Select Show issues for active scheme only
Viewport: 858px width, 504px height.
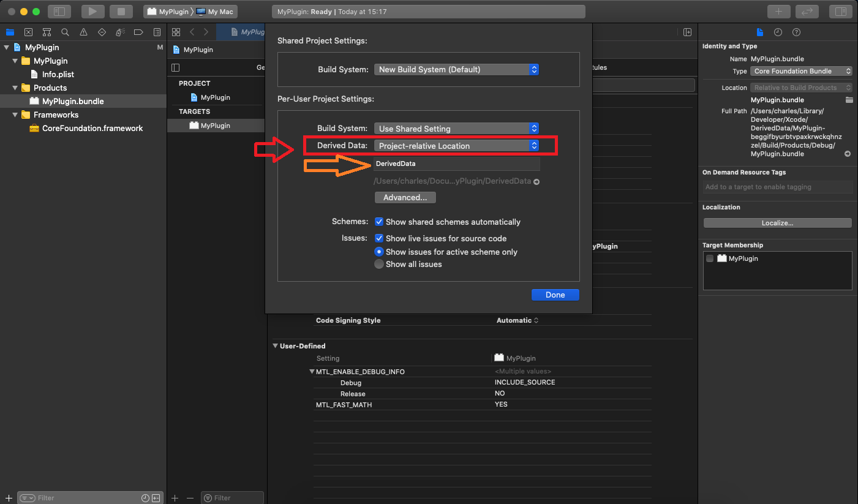pos(379,252)
